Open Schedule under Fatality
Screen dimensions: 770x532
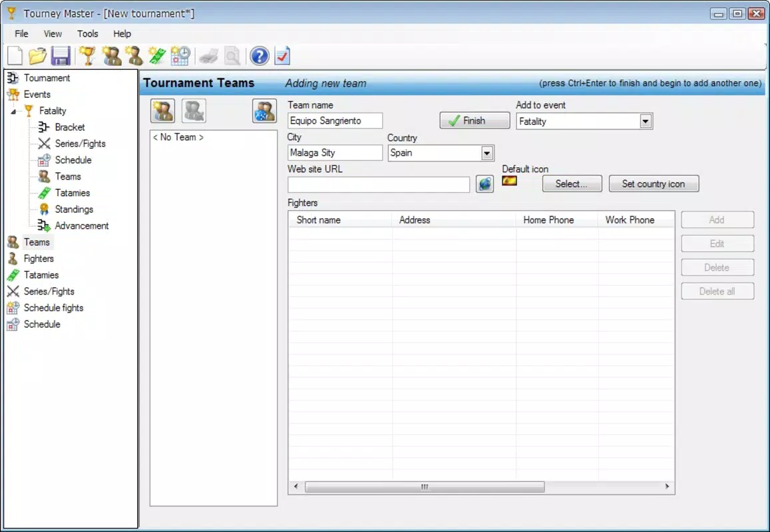[x=73, y=160]
